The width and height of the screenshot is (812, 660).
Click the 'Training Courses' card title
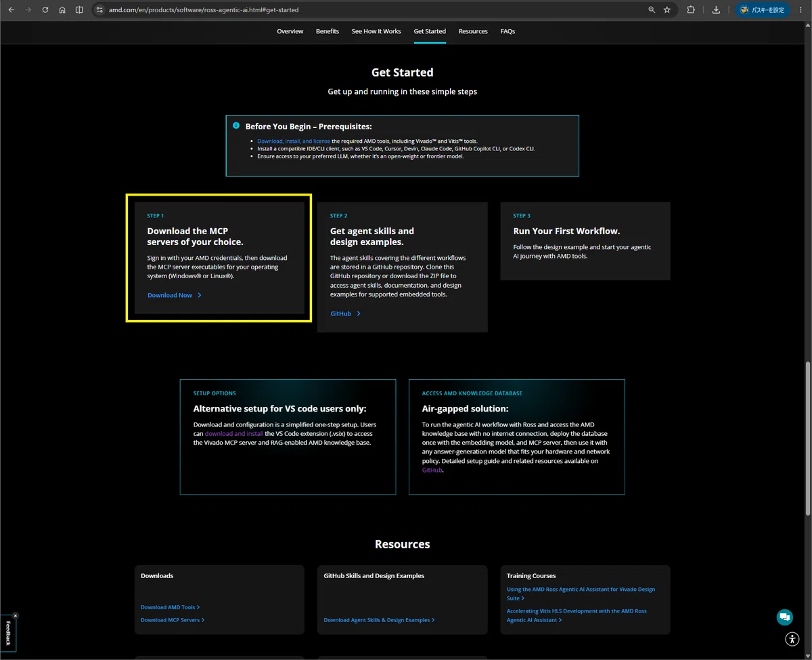531,576
